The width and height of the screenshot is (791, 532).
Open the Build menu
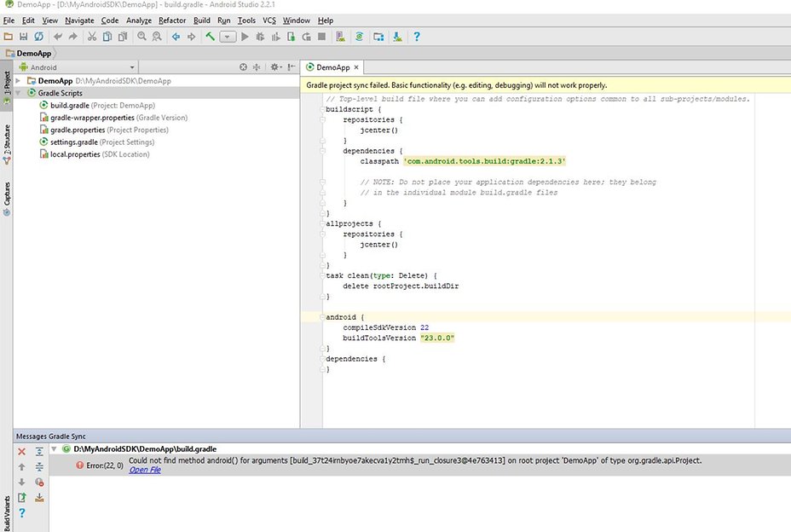(x=202, y=20)
